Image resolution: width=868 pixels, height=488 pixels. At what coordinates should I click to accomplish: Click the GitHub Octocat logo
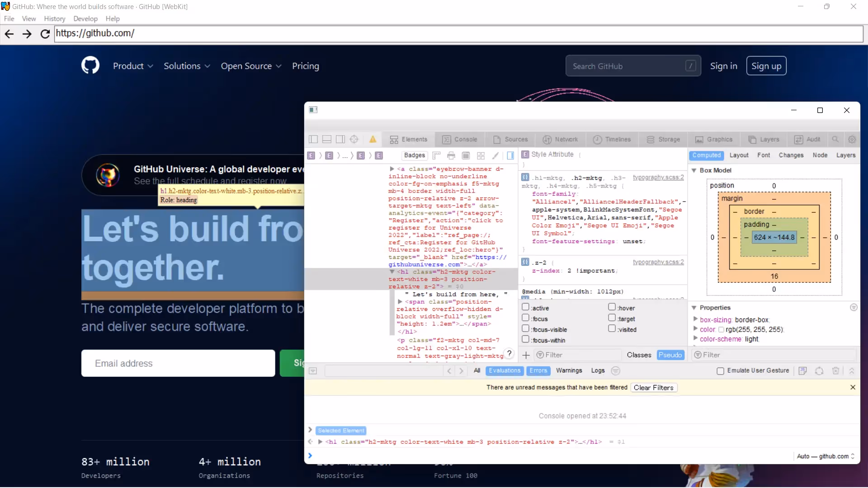(90, 66)
